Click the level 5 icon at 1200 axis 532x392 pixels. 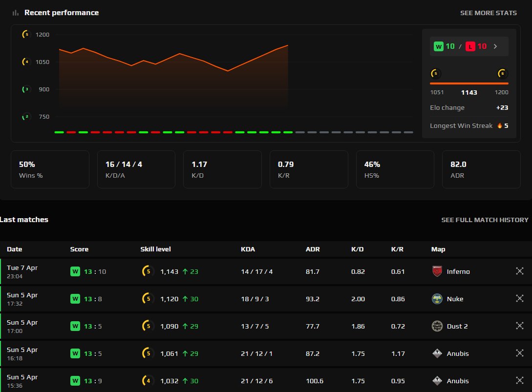pos(26,34)
